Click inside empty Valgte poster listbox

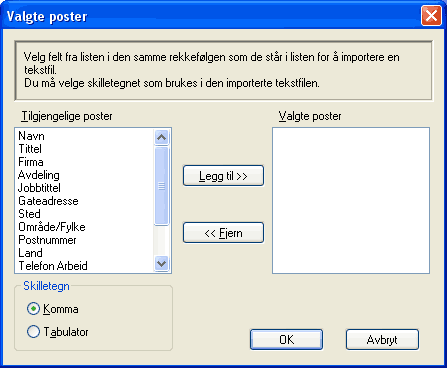[x=351, y=200]
